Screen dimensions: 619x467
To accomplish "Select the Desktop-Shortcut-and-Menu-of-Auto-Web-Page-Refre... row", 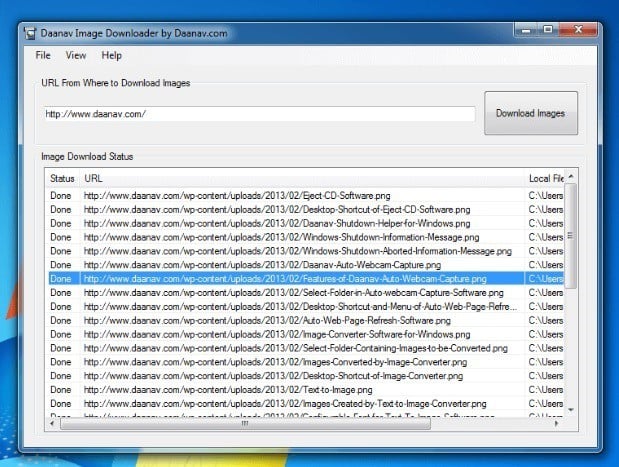I will coord(306,306).
